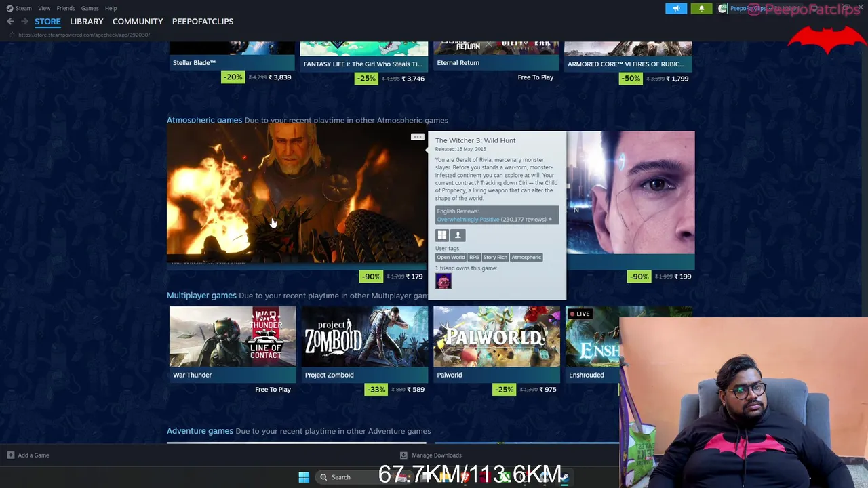Click the Overwhelmingly Positive reviews link

click(468, 220)
